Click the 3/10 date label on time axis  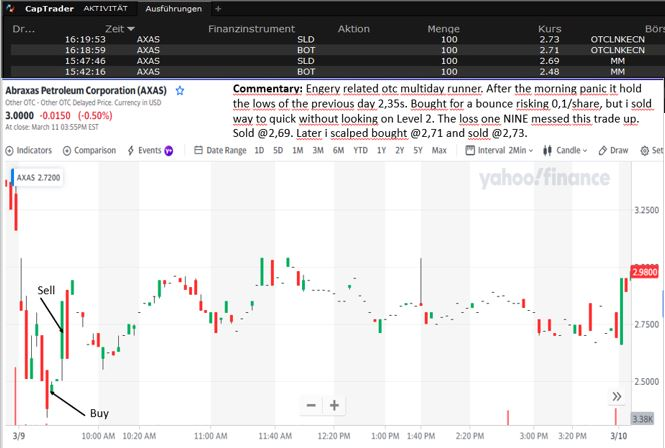click(x=618, y=436)
